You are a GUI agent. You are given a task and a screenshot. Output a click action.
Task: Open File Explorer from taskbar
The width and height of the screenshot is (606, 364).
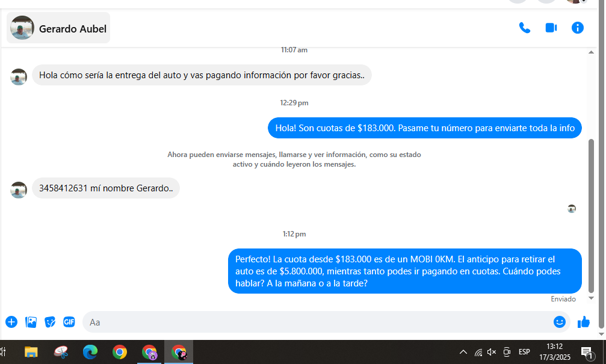pos(31,352)
